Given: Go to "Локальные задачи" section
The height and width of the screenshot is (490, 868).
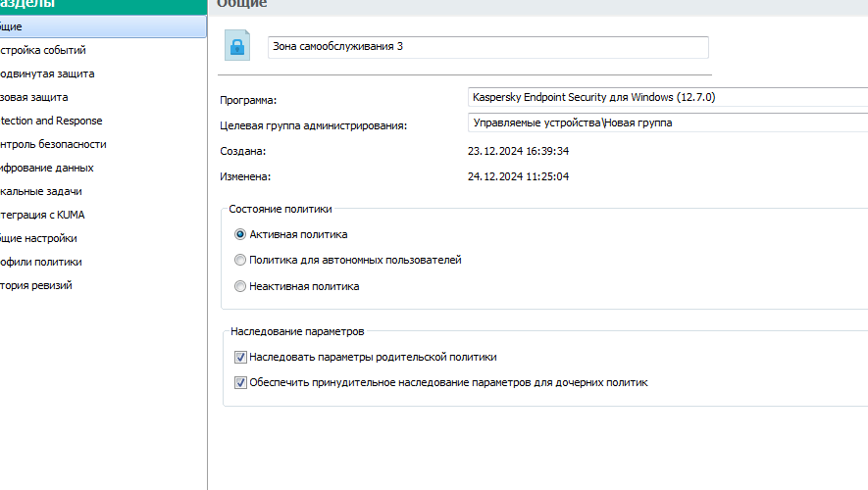Looking at the screenshot, I should tap(41, 191).
